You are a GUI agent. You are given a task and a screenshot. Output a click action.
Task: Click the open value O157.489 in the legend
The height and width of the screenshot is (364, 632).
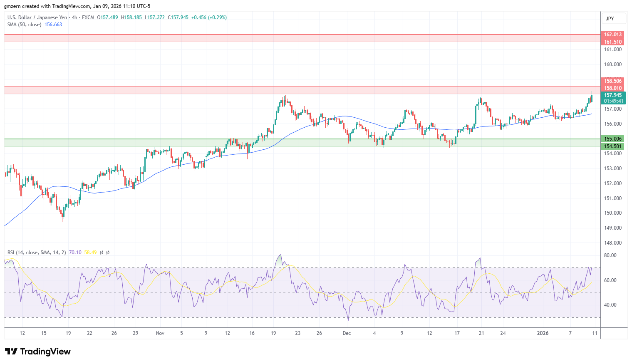[107, 17]
